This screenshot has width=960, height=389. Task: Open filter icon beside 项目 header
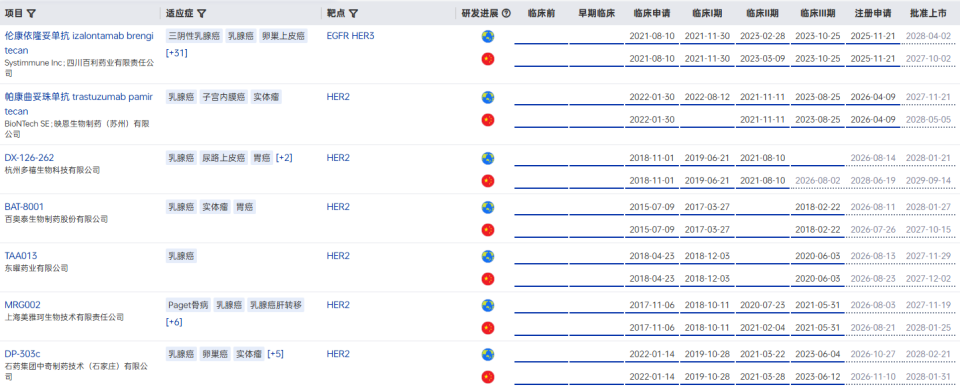[32, 13]
